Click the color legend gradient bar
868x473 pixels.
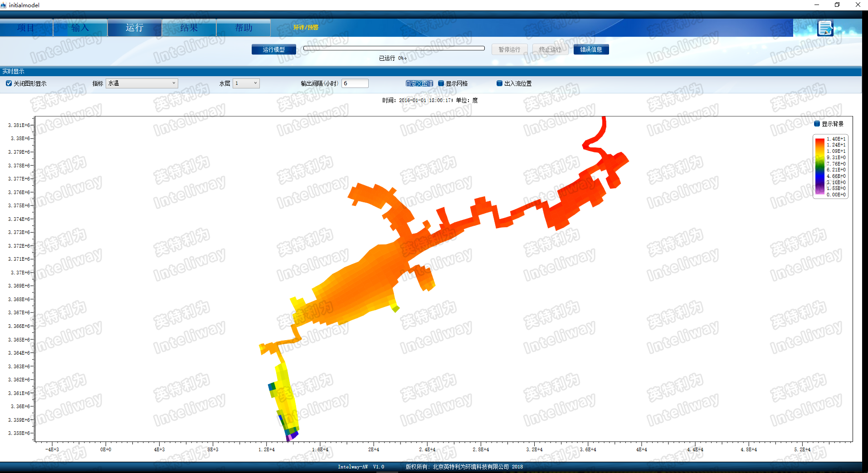[x=819, y=166]
